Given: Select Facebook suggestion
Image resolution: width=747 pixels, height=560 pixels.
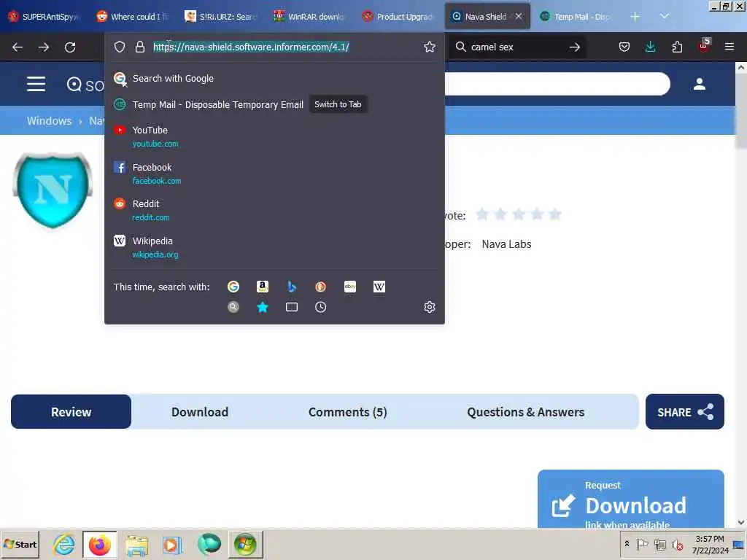Looking at the screenshot, I should tap(274, 174).
